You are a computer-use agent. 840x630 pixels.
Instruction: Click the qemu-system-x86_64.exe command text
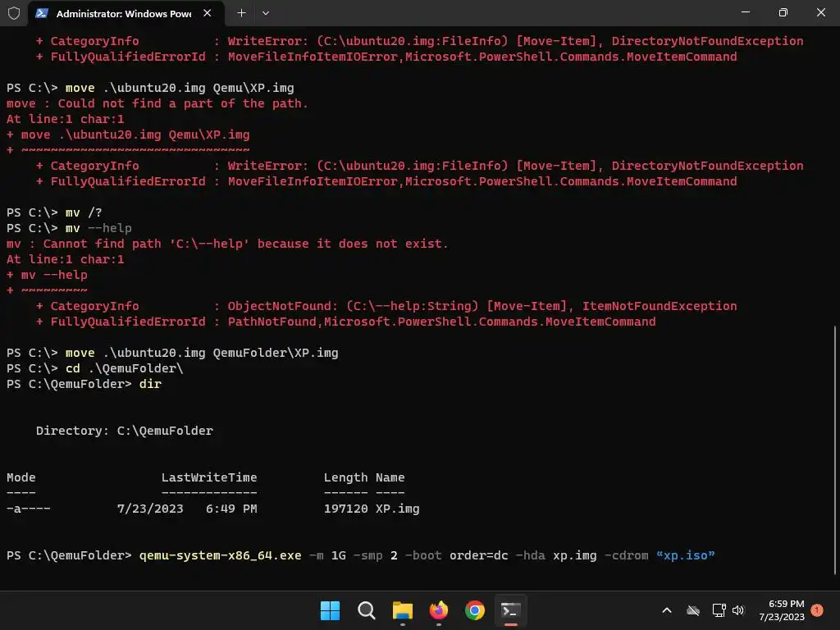[220, 555]
